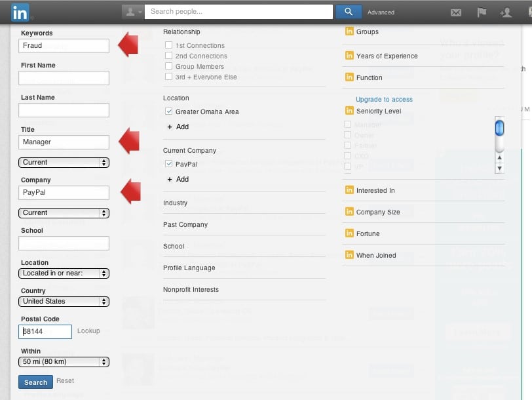Image resolution: width=532 pixels, height=400 pixels.
Task: Click the Upgrade to access link
Action: pos(384,99)
